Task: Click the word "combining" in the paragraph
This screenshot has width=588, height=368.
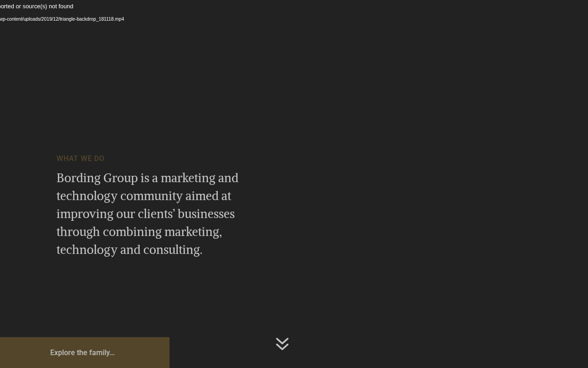Action: coord(132,232)
